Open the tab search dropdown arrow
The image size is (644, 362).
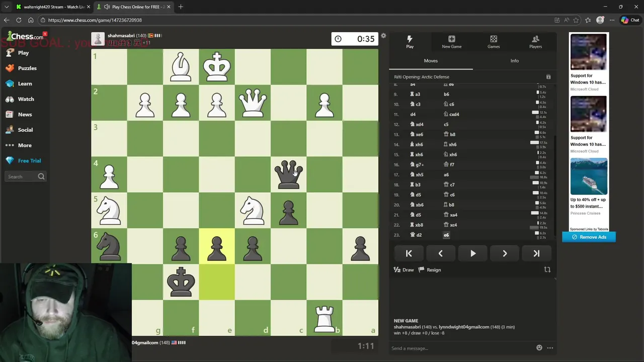tap(7, 7)
